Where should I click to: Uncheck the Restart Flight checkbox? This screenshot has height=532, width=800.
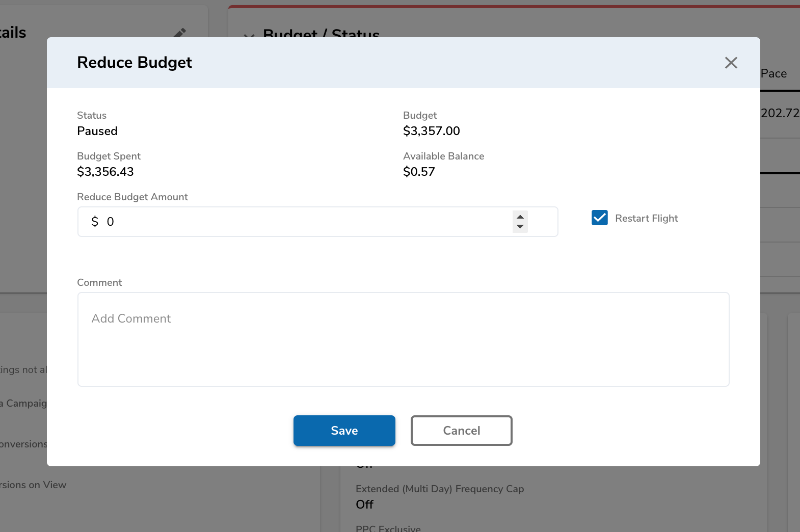pyautogui.click(x=599, y=218)
